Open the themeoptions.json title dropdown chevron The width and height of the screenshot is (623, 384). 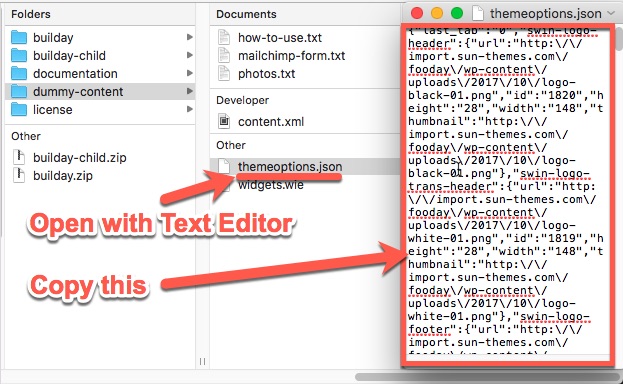tap(611, 14)
